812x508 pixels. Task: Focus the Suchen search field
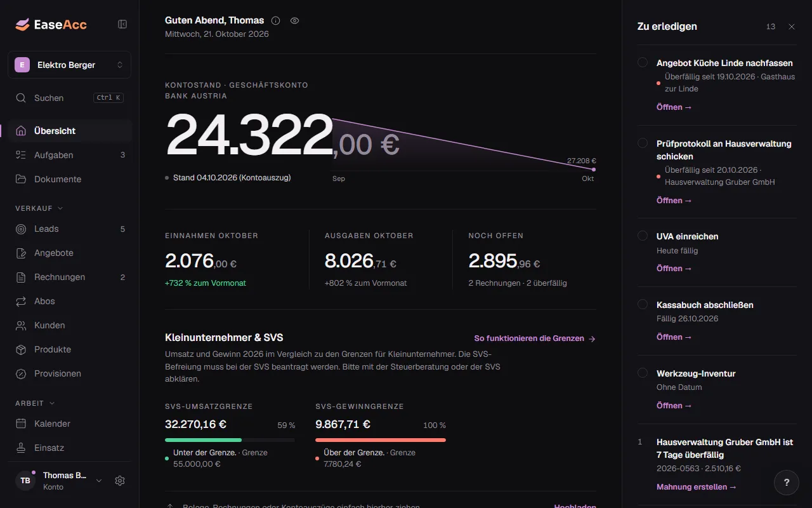tap(69, 98)
